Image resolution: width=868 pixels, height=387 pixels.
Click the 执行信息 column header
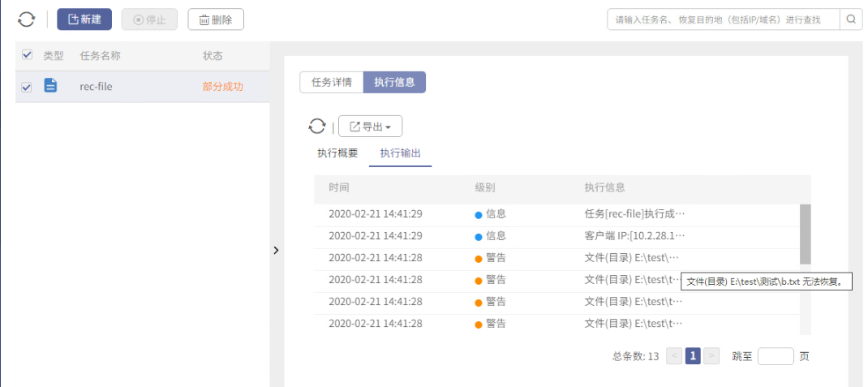click(605, 187)
